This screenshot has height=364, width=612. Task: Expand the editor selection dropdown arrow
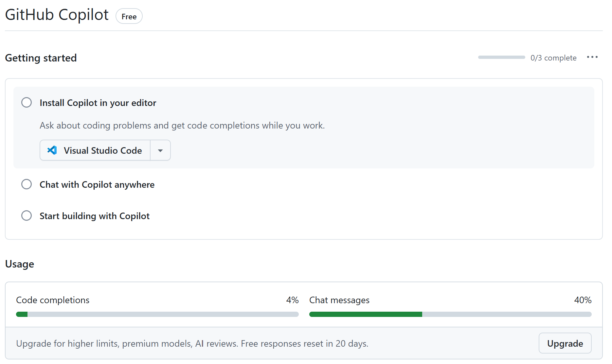point(160,150)
